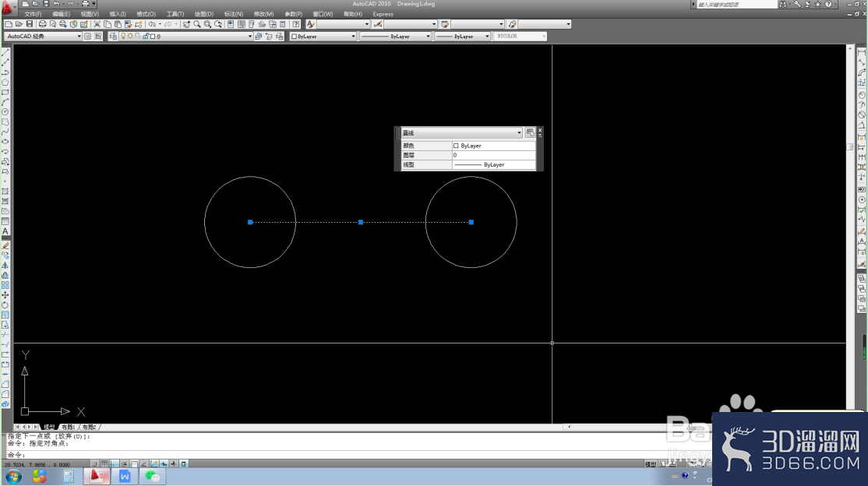This screenshot has width=868, height=486.
Task: Click the Save icon in the standard toolbar
Action: (30, 24)
